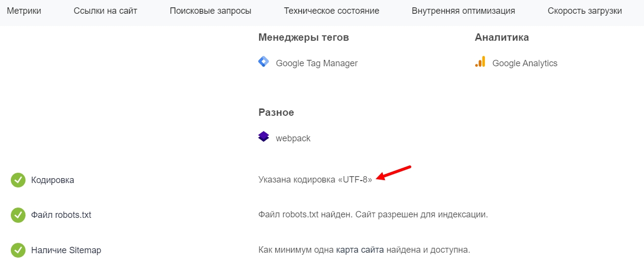
Task: Switch to Скорость загрузки tab
Action: click(585, 11)
